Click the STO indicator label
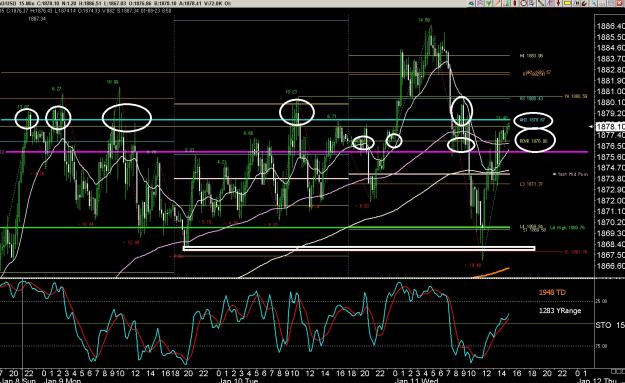 (x=603, y=325)
